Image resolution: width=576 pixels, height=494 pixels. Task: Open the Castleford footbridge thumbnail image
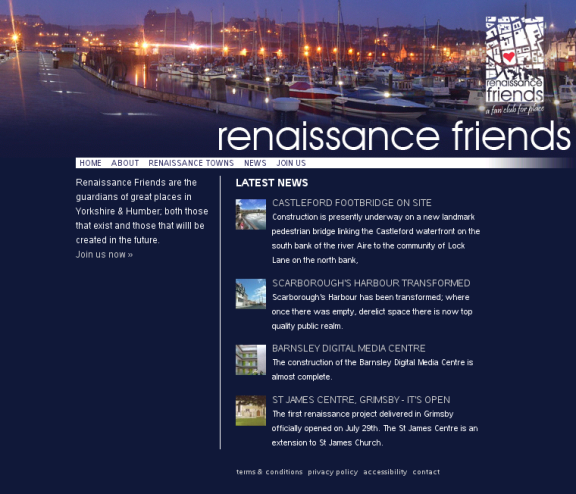pyautogui.click(x=251, y=214)
